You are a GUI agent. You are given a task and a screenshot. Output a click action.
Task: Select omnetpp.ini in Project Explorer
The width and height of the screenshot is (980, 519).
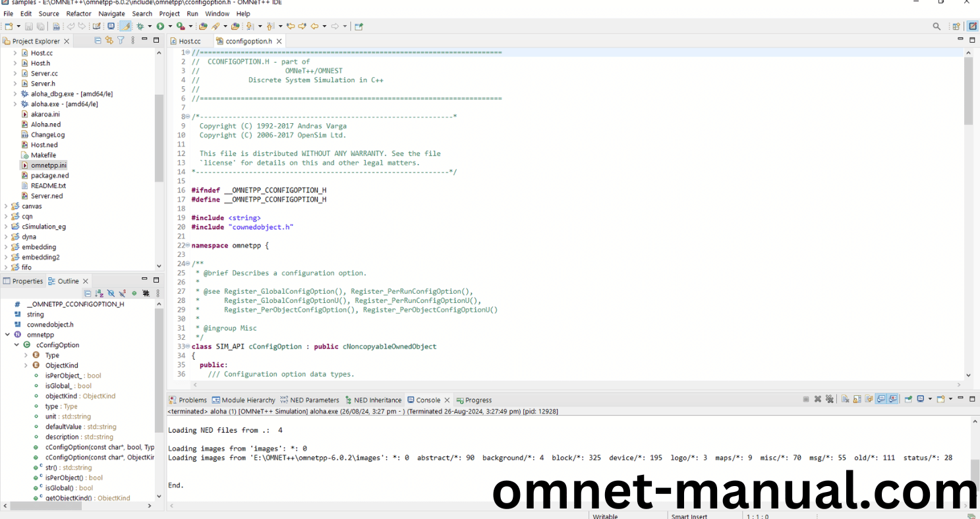[x=48, y=165]
